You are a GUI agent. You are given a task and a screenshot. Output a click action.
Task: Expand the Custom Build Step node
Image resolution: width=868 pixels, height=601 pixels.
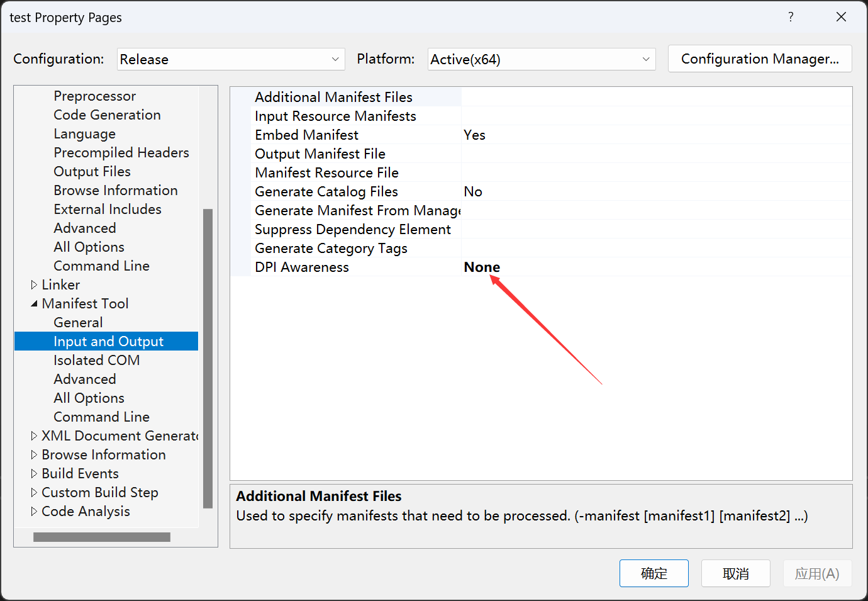(x=34, y=493)
